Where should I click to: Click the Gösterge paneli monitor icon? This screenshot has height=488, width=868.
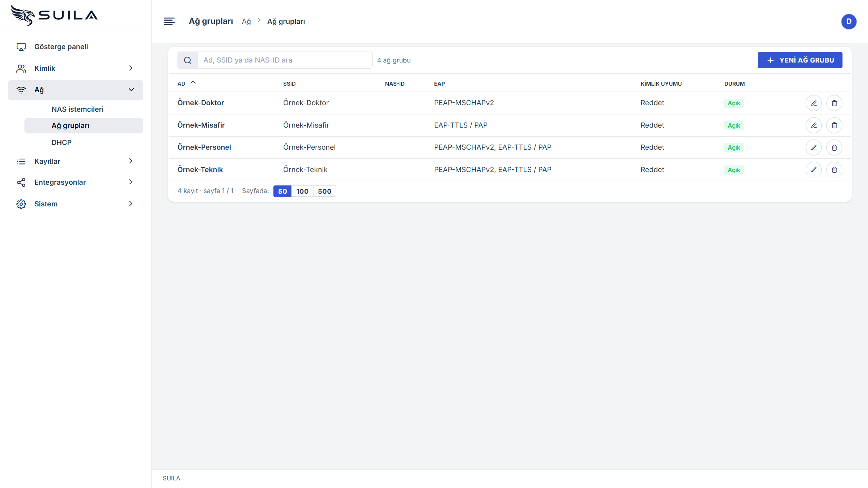coord(21,47)
